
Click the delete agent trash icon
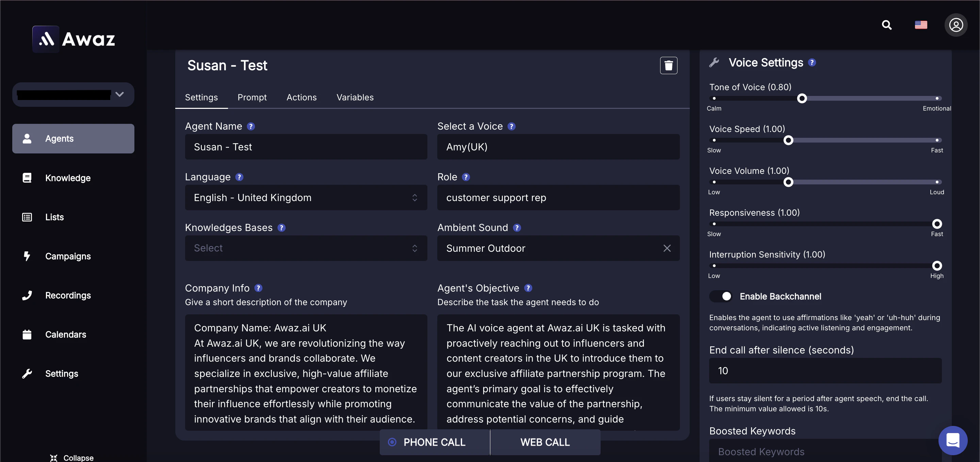coord(668,65)
